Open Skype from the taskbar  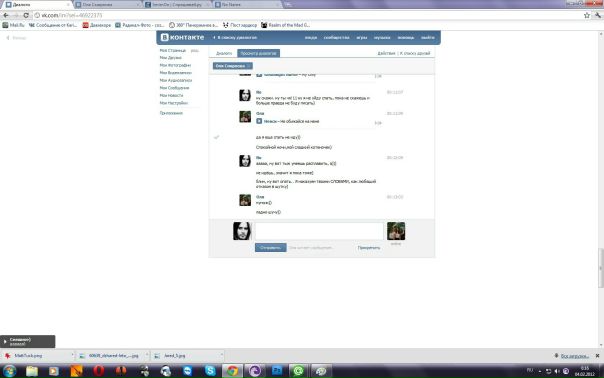coord(210,371)
